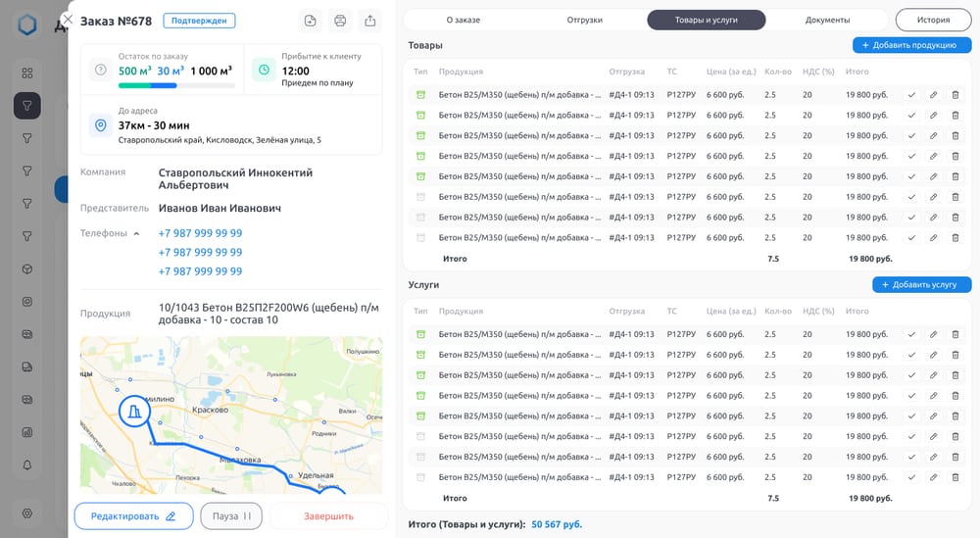Screen dimensions: 980x538
Task: Edit the first row in the Услуги table
Action: (933, 334)
